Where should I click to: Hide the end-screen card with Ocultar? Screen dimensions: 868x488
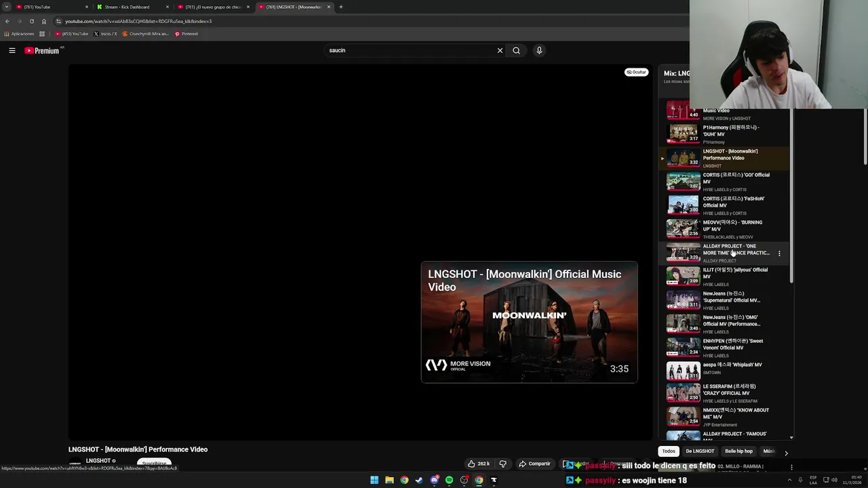636,72
